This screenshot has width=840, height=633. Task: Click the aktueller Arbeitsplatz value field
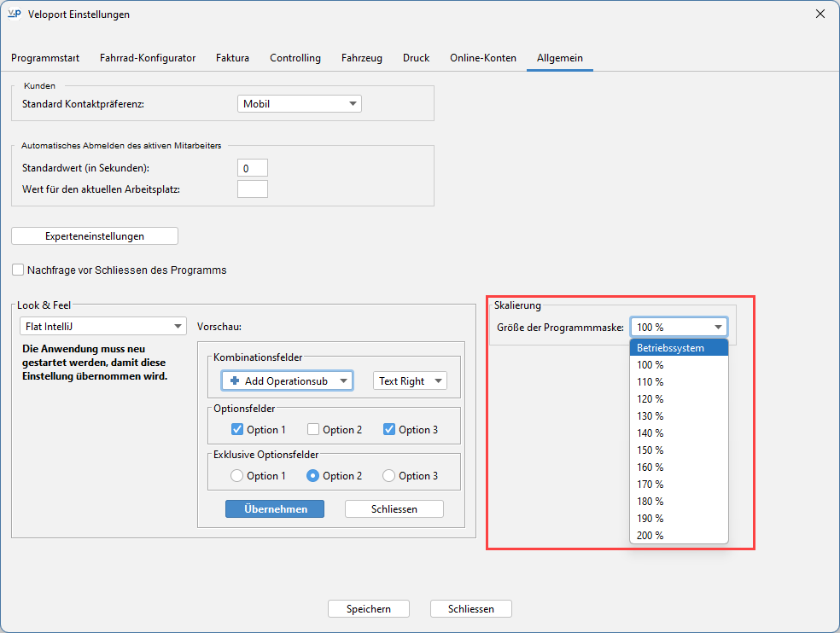pyautogui.click(x=253, y=189)
